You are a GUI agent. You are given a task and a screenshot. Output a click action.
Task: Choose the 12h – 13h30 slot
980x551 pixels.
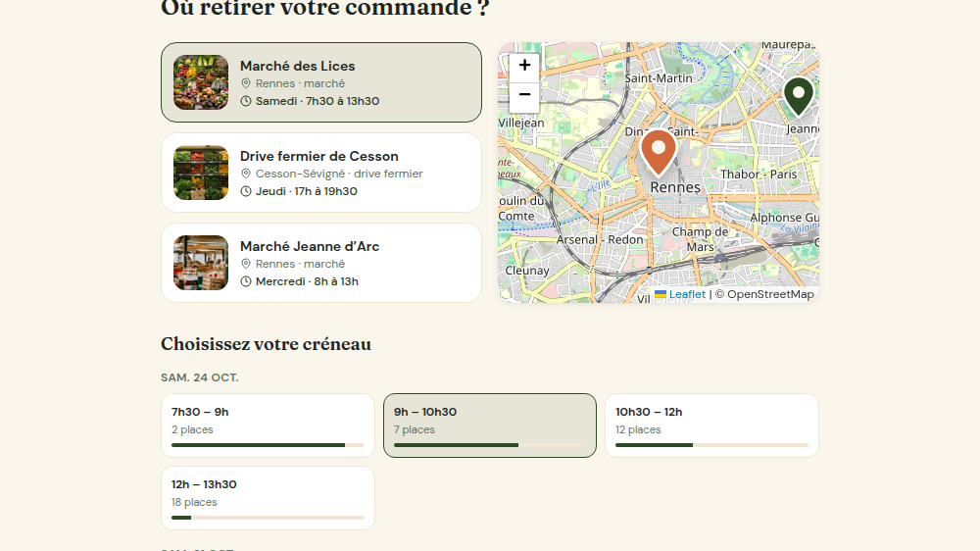tap(269, 498)
